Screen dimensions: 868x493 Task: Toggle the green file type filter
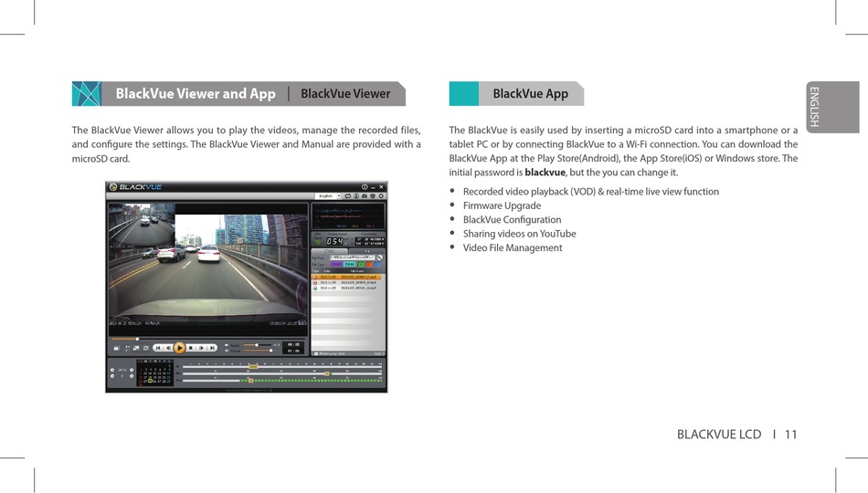pyautogui.click(x=361, y=265)
